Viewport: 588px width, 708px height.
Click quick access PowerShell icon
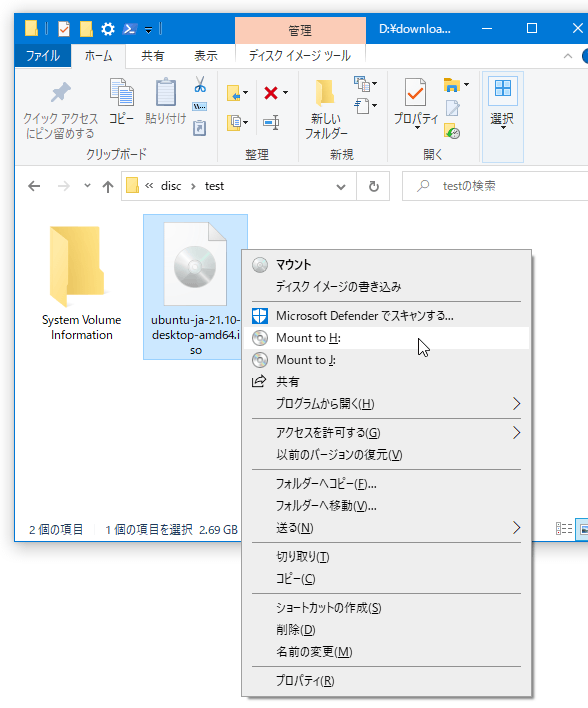click(x=130, y=29)
